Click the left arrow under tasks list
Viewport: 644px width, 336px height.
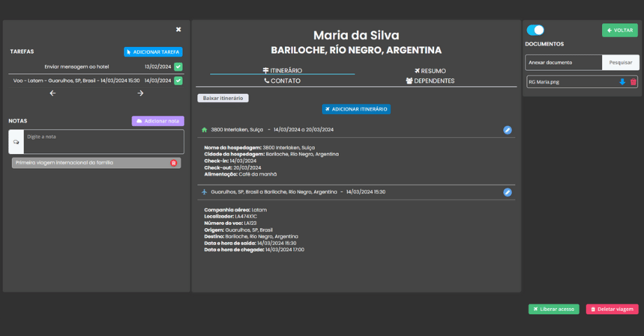click(52, 93)
